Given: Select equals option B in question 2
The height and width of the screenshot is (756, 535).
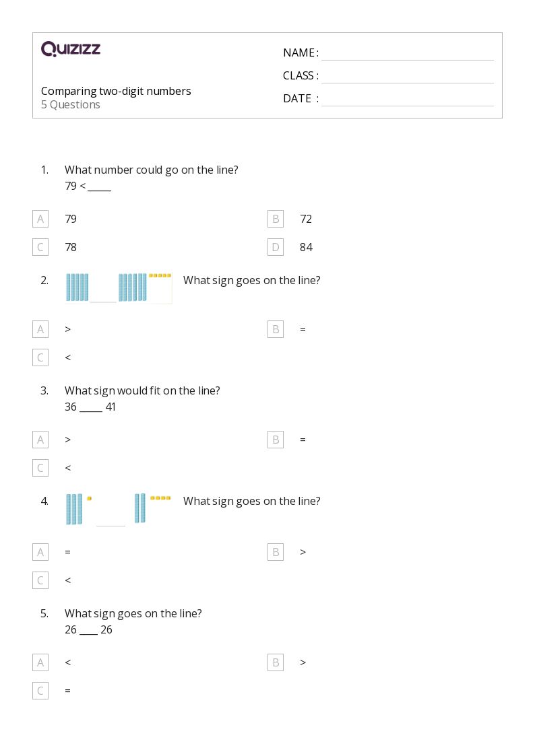Looking at the screenshot, I should coord(275,329).
